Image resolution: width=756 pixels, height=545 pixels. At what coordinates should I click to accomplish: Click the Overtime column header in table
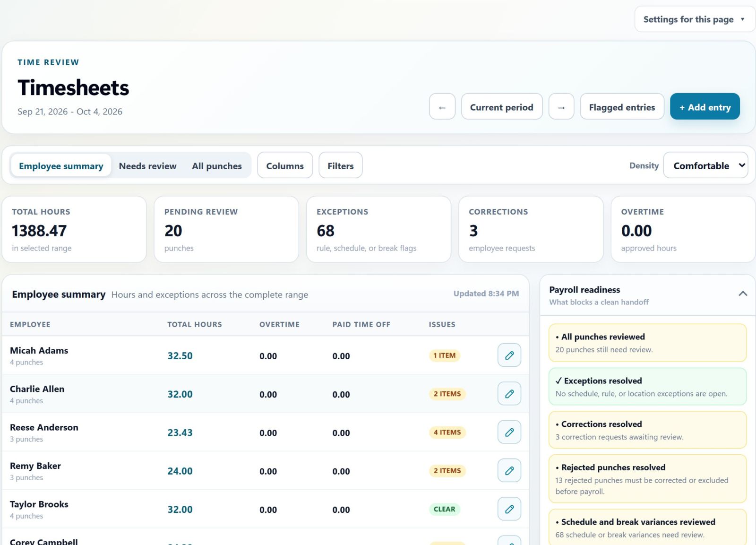(279, 324)
